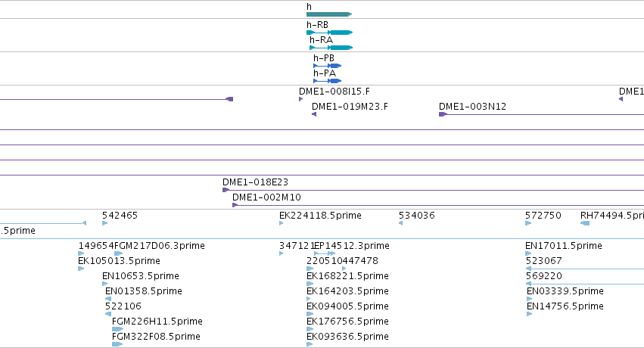This screenshot has height=348, width=644.
Task: Click the FGM226H11.5prime EST glyph
Action: pyautogui.click(x=117, y=329)
